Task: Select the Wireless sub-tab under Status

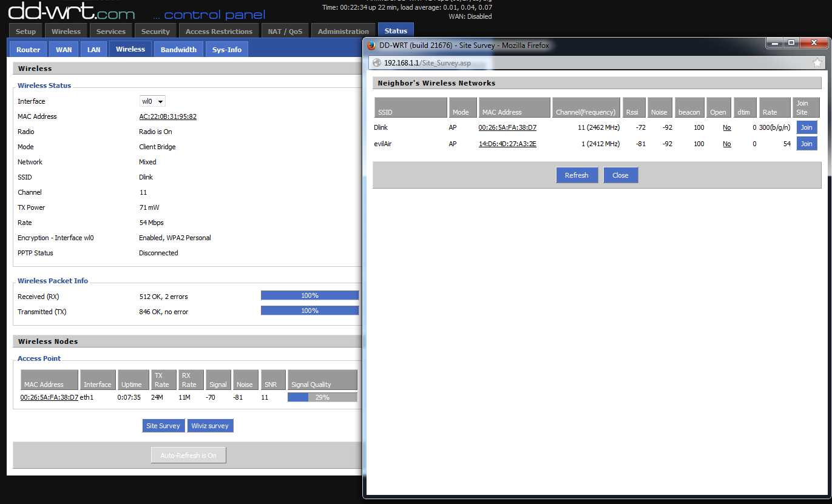Action: (130, 49)
